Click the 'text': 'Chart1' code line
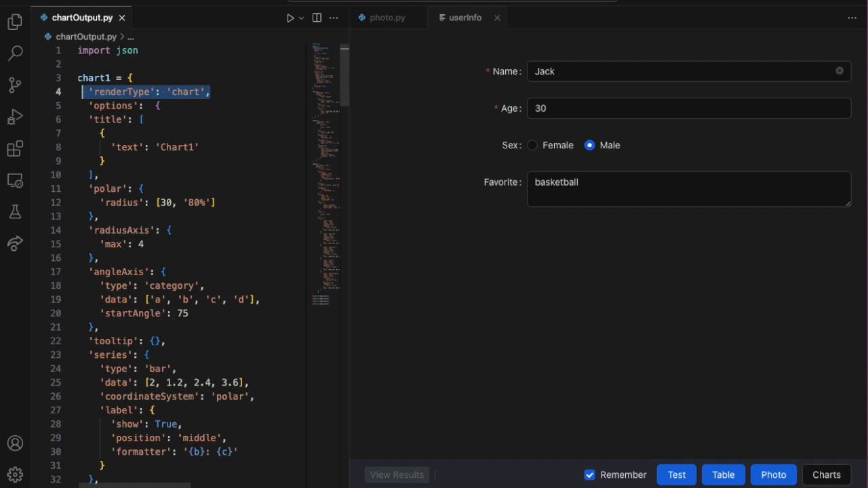Image resolution: width=868 pixels, height=488 pixels. pos(155,147)
